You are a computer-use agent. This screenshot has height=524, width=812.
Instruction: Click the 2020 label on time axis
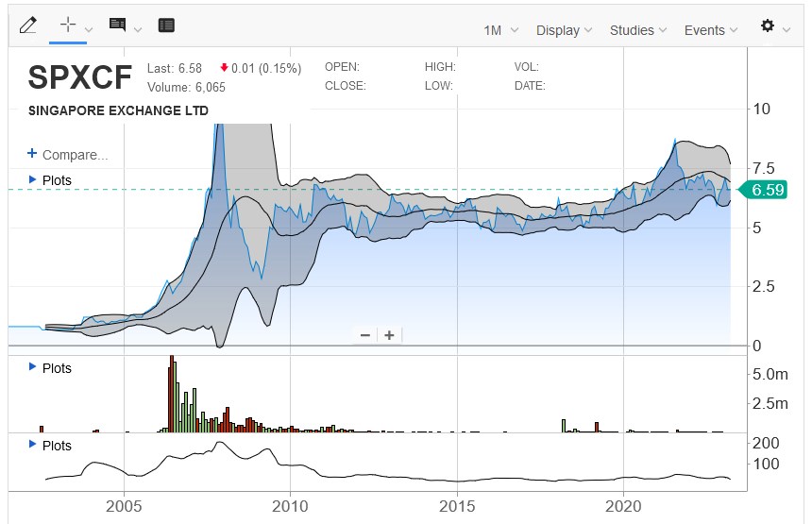pyautogui.click(x=623, y=506)
